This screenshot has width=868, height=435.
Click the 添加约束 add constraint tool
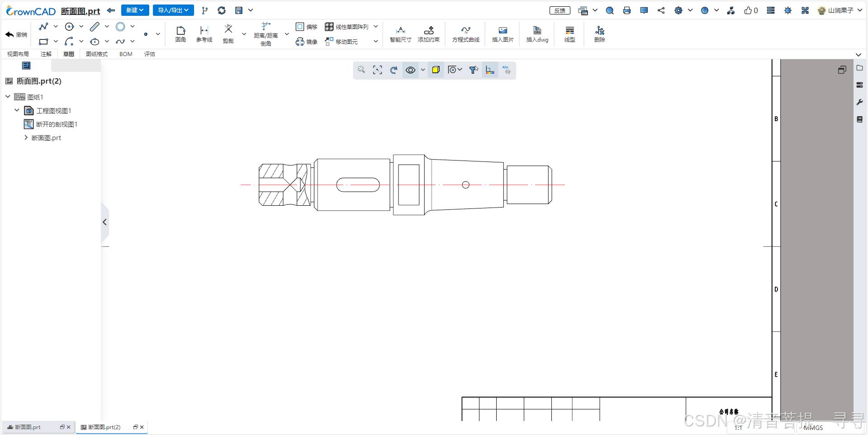429,34
